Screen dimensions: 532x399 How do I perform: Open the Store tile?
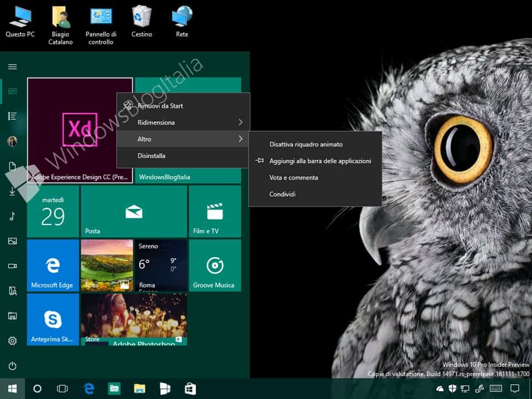(x=134, y=319)
